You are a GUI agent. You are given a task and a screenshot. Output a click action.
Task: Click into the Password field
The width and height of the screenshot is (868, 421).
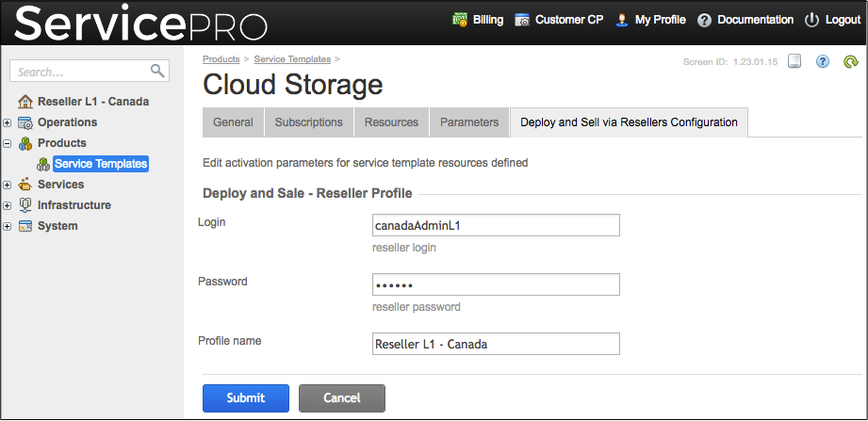tap(496, 285)
